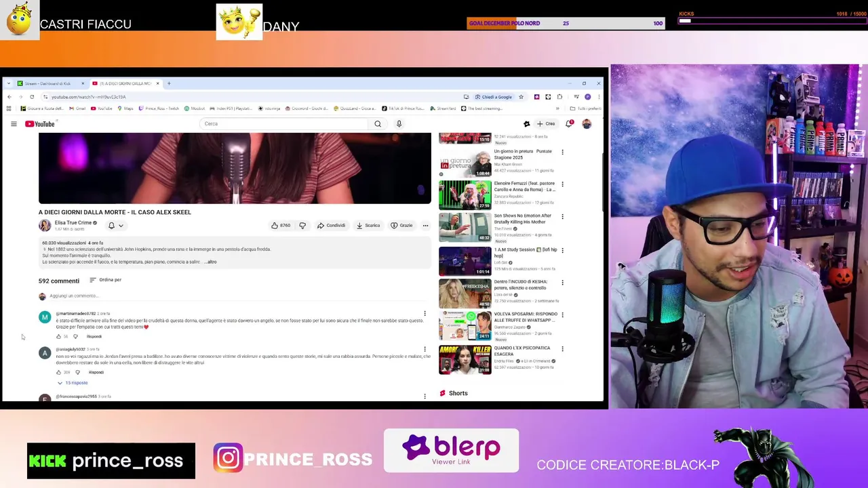Activate voice search microphone
Viewport: 868px width, 488px height.
[x=399, y=124]
